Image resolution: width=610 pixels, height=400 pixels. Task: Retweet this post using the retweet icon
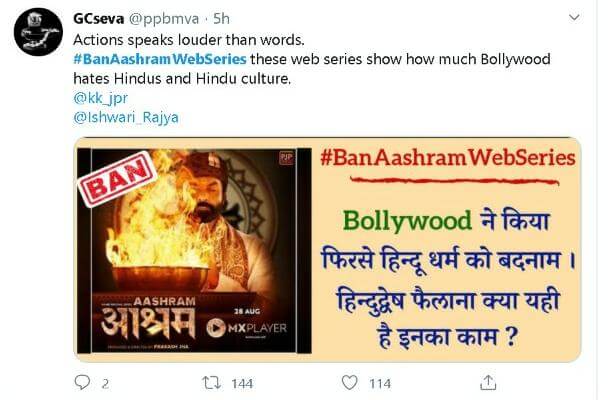pyautogui.click(x=212, y=383)
